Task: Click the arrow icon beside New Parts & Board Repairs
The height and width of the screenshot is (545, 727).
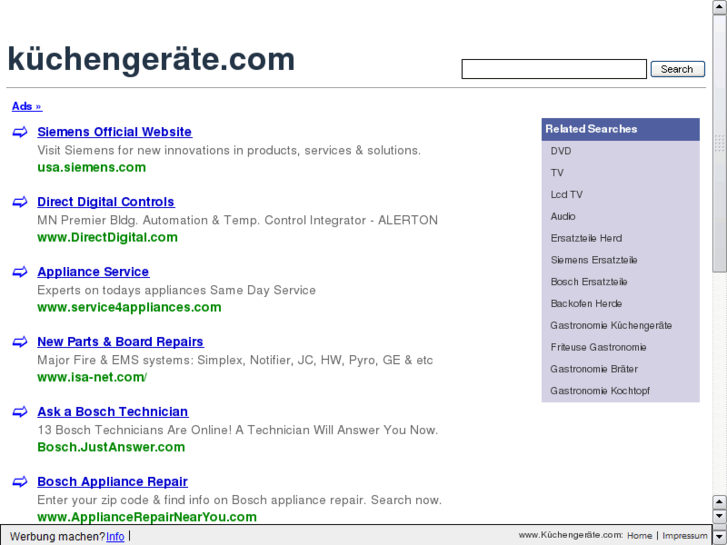Action: coord(20,342)
